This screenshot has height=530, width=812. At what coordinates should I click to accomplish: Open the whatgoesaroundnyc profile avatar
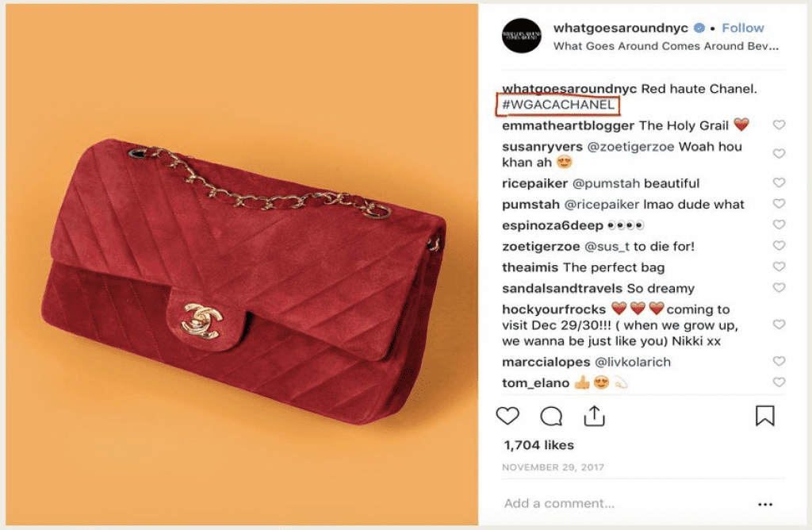click(522, 36)
